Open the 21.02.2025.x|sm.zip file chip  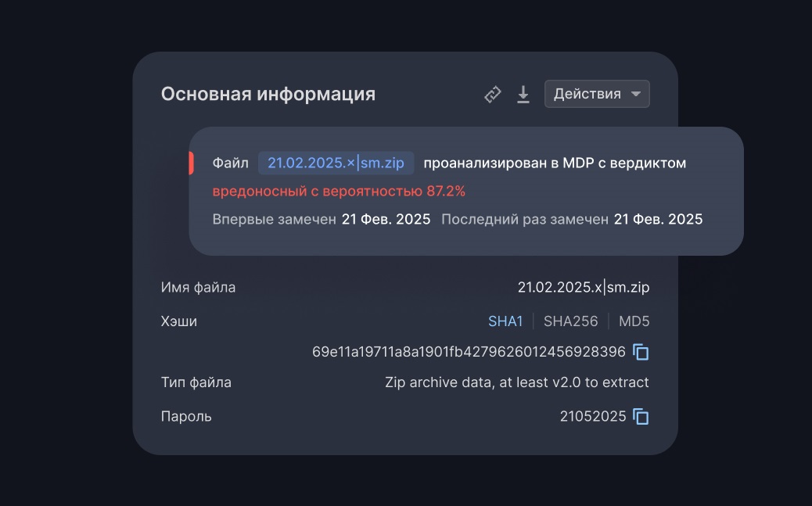tap(337, 163)
